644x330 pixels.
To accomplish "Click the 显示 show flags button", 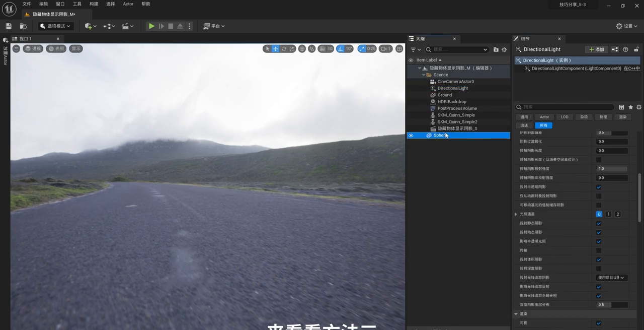I will pyautogui.click(x=76, y=49).
